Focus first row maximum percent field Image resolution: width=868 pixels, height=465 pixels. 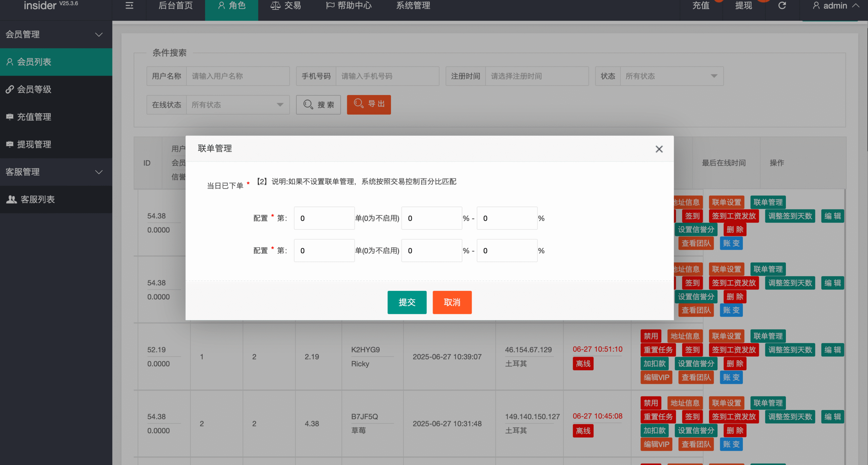(x=507, y=218)
